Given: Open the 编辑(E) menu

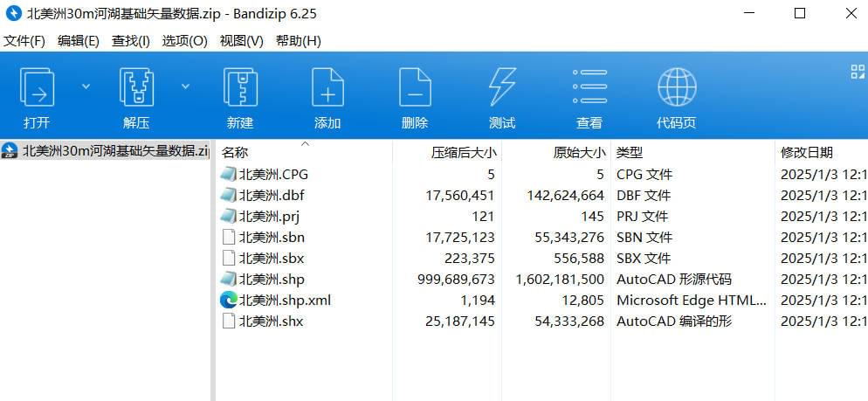Looking at the screenshot, I should [78, 41].
